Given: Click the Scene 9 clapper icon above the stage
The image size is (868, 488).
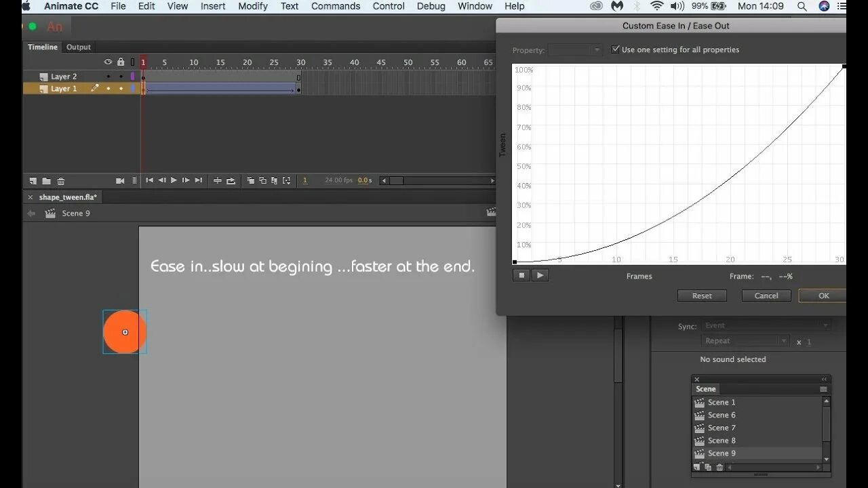Looking at the screenshot, I should [x=50, y=213].
